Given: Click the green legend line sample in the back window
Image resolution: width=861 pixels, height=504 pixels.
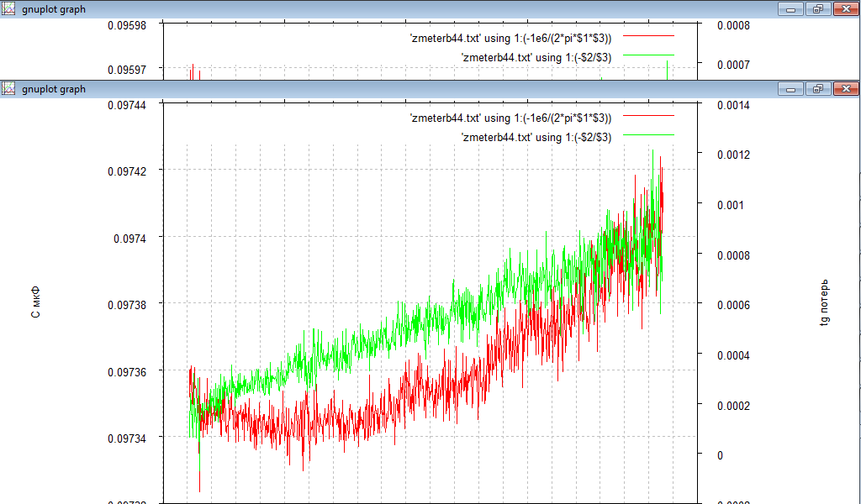Looking at the screenshot, I should [648, 55].
